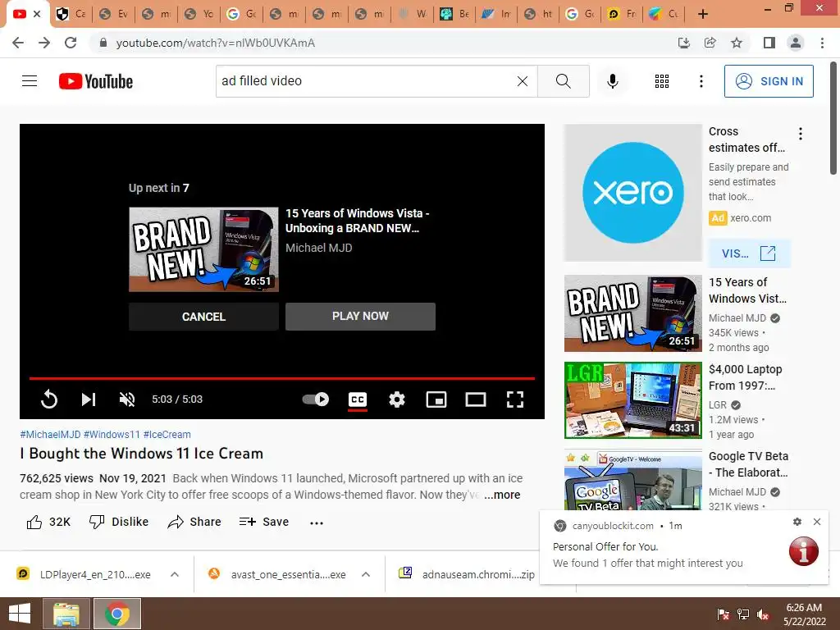Click the magnifier search button

(x=563, y=81)
